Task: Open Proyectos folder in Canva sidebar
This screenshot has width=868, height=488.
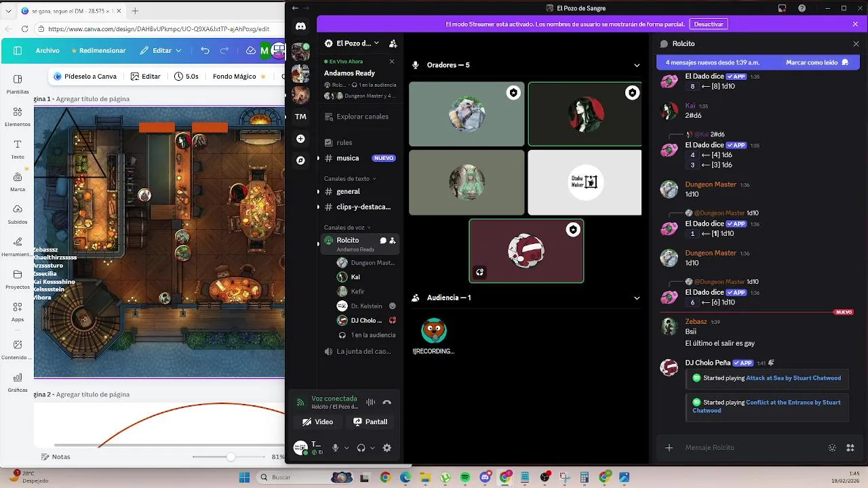Action: (18, 279)
